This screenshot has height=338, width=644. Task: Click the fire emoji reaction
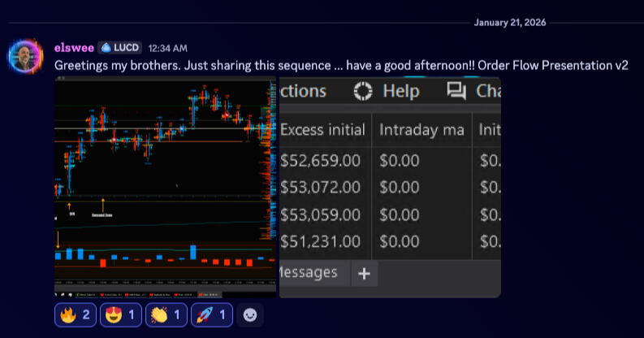76,315
